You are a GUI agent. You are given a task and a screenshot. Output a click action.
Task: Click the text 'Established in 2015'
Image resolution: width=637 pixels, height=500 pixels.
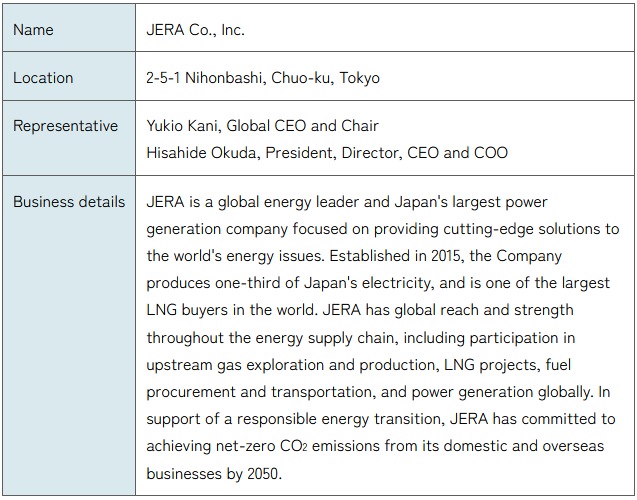click(396, 256)
